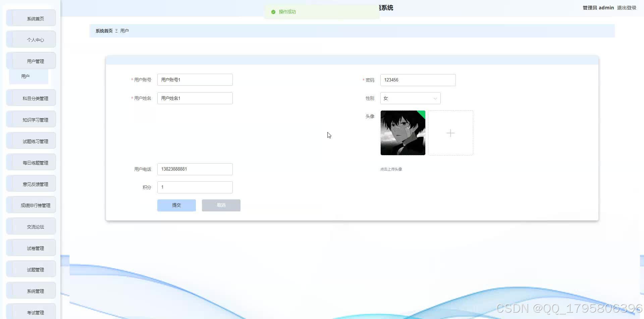Select 用户 submenu item
Viewport: 644px width, 319px height.
[29, 76]
